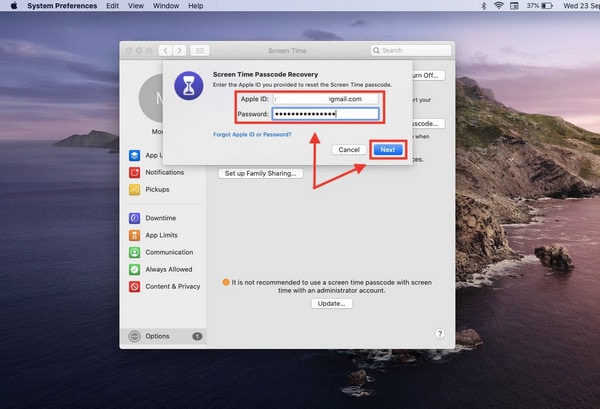Click the Downtime label
Viewport: 600px width, 409px height.
[160, 218]
